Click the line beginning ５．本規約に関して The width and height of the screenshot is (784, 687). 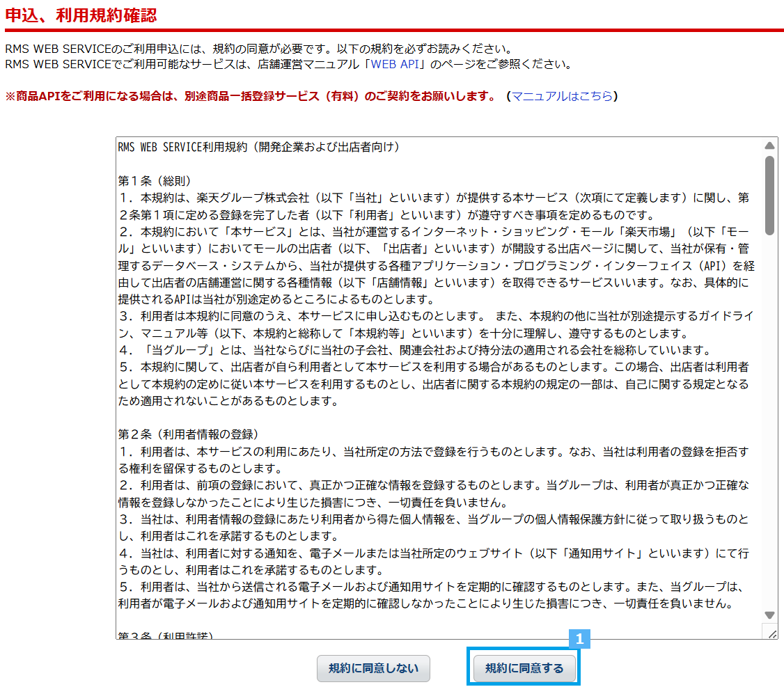point(434,367)
